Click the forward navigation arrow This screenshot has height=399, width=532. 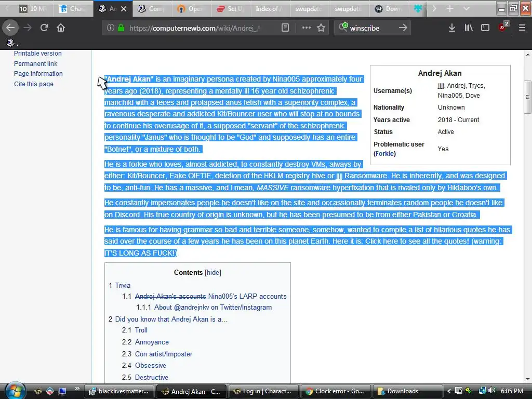pyautogui.click(x=28, y=28)
